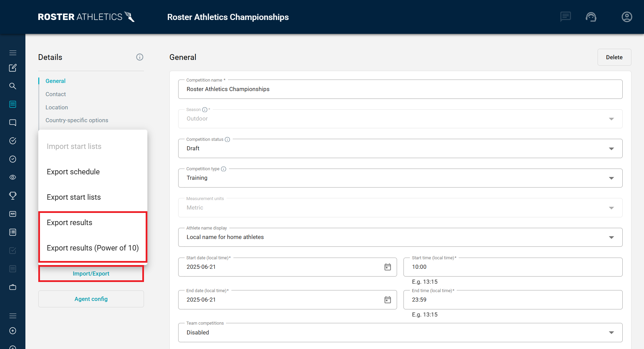Click the Start time field 10:00

(x=513, y=267)
